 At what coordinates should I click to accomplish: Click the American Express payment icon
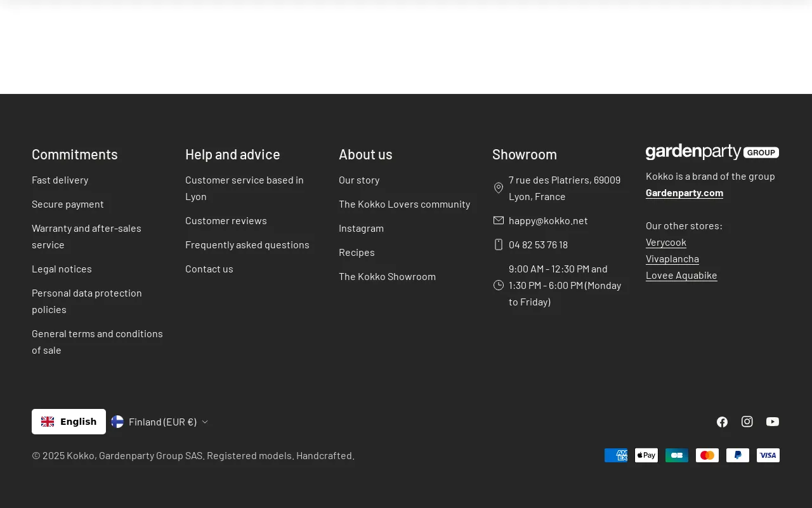[616, 455]
